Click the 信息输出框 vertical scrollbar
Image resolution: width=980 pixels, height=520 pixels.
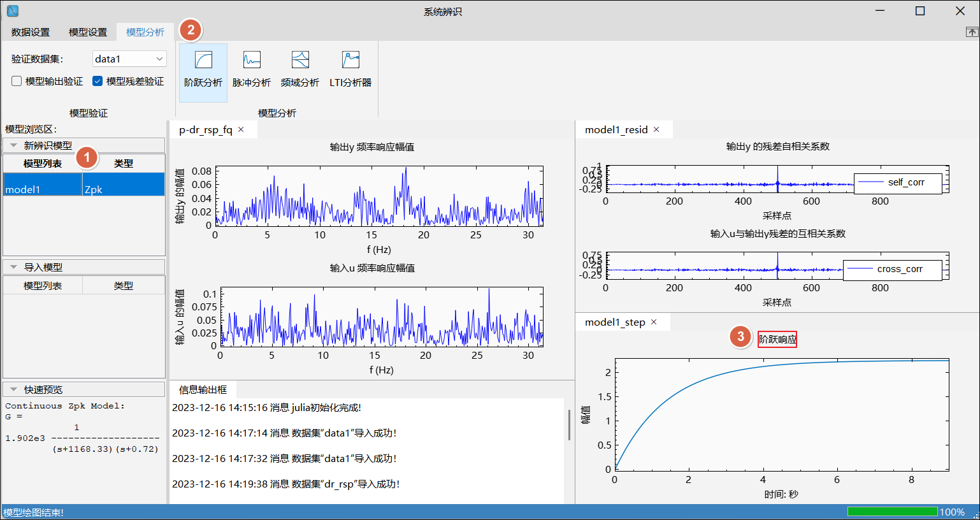coord(568,425)
